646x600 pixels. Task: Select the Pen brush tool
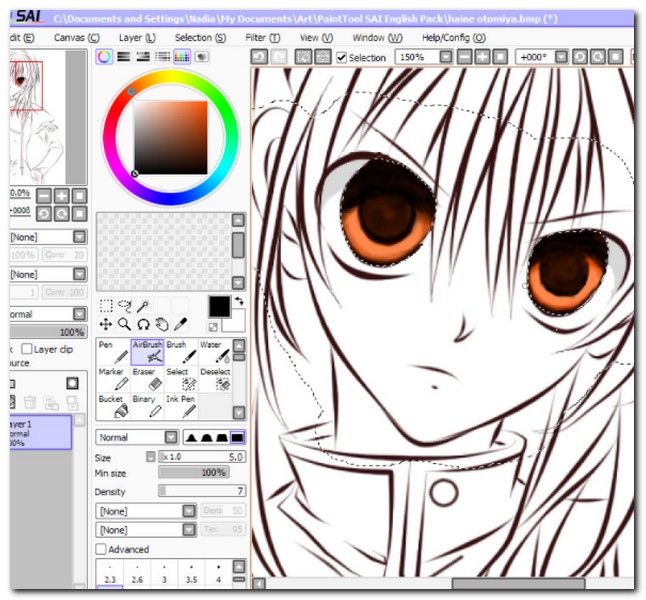tap(113, 351)
